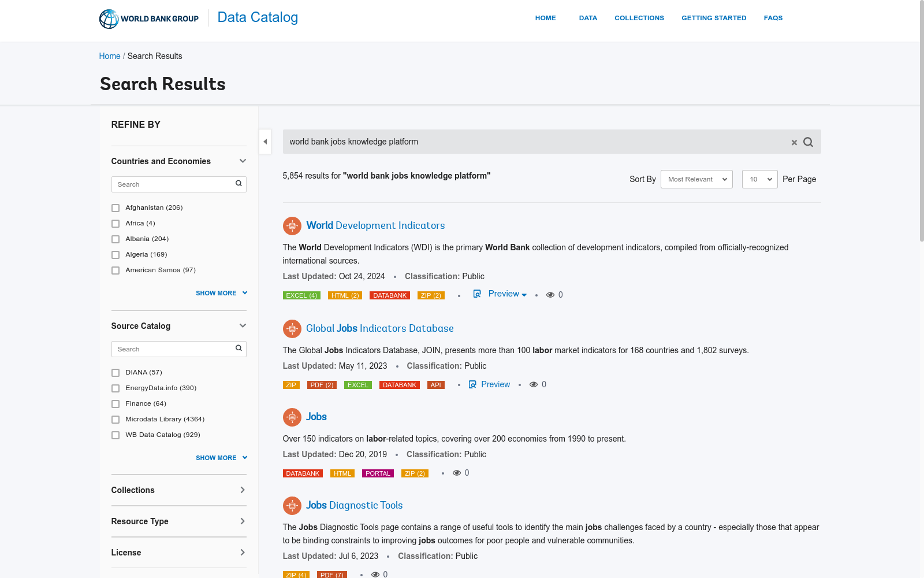Image resolution: width=924 pixels, height=578 pixels.
Task: Collapse the Countries and Economies section
Action: point(243,161)
